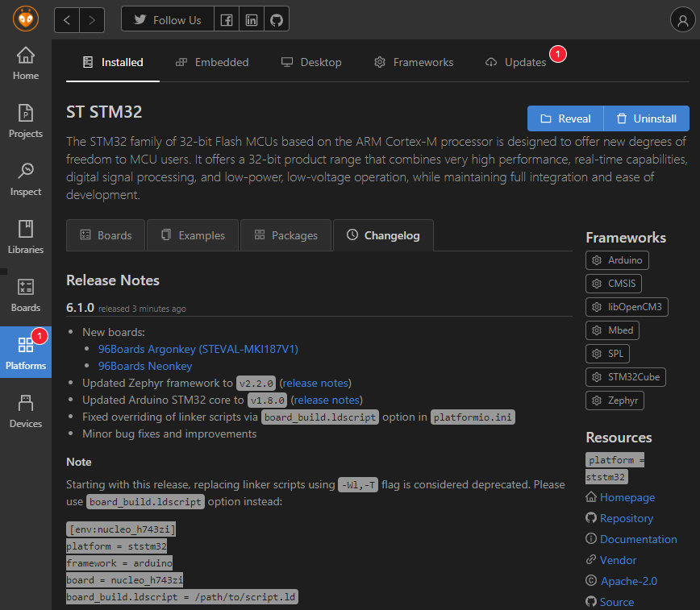700x610 pixels.
Task: Click the Reveal button
Action: click(565, 118)
